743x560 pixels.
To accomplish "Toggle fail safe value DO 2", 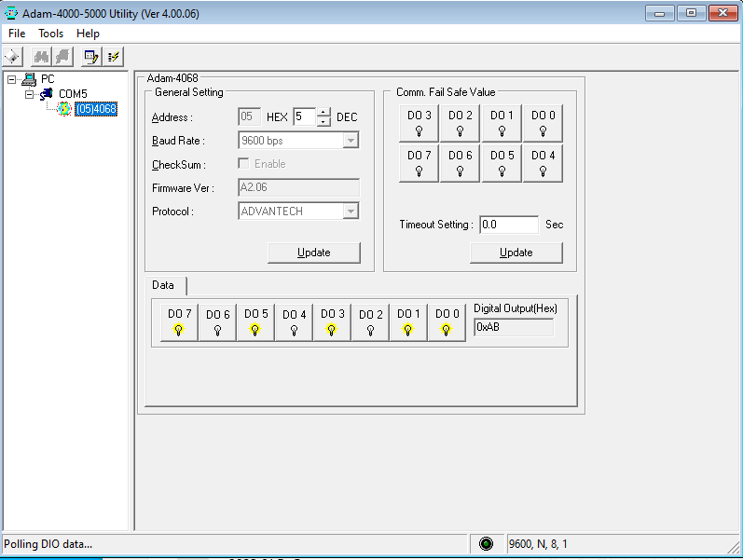I will click(x=461, y=123).
